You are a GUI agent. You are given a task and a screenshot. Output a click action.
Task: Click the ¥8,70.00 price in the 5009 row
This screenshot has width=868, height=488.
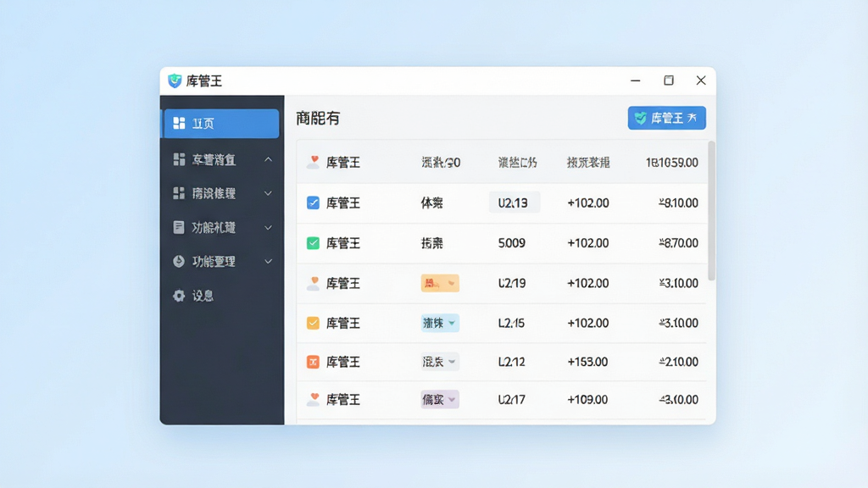[678, 243]
